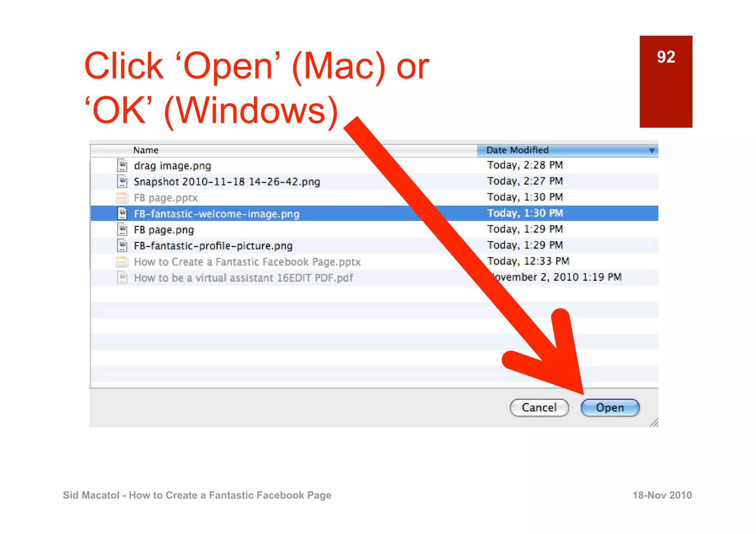
Task: Click the drag image.png file icon
Action: (x=122, y=165)
